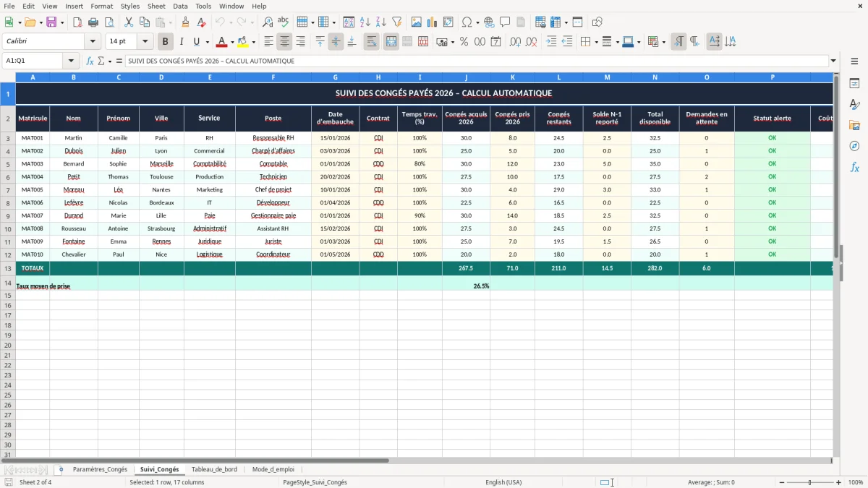Viewport: 868px width, 488px height.
Task: Insert an image
Action: click(417, 22)
